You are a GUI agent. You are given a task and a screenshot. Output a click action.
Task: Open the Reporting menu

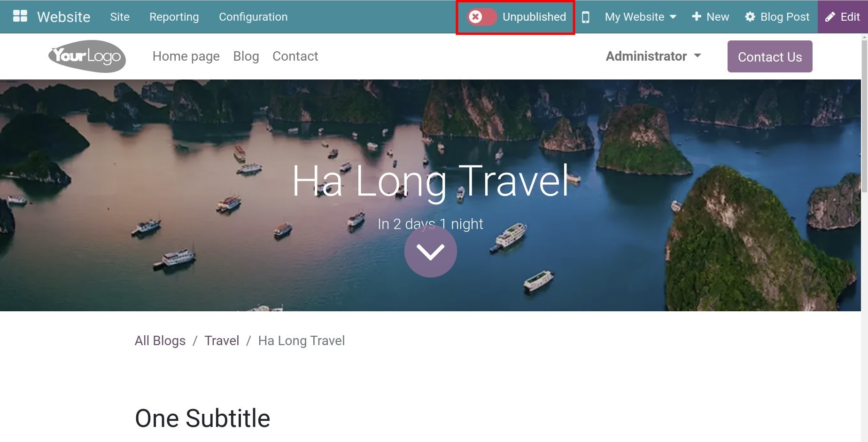click(174, 17)
